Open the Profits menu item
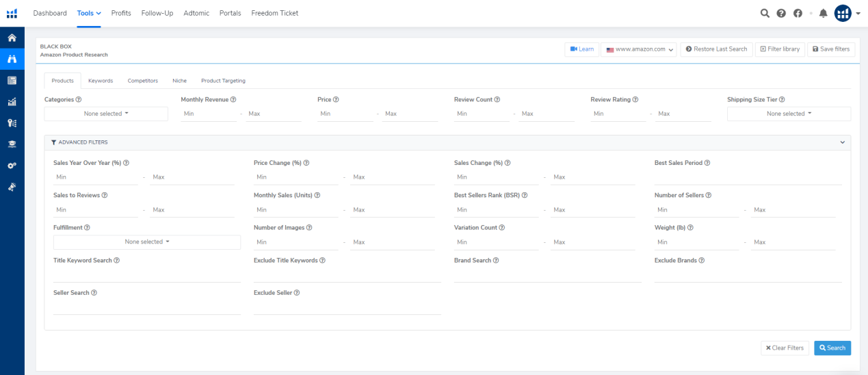Image resolution: width=868 pixels, height=375 pixels. 121,13
